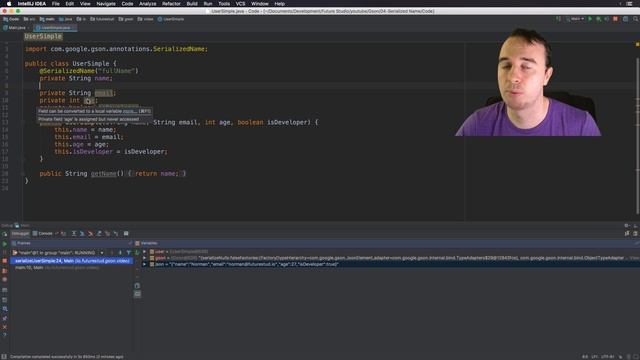Image resolution: width=640 pixels, height=360 pixels.
Task: Open the Build menu
Action: [x=192, y=4]
